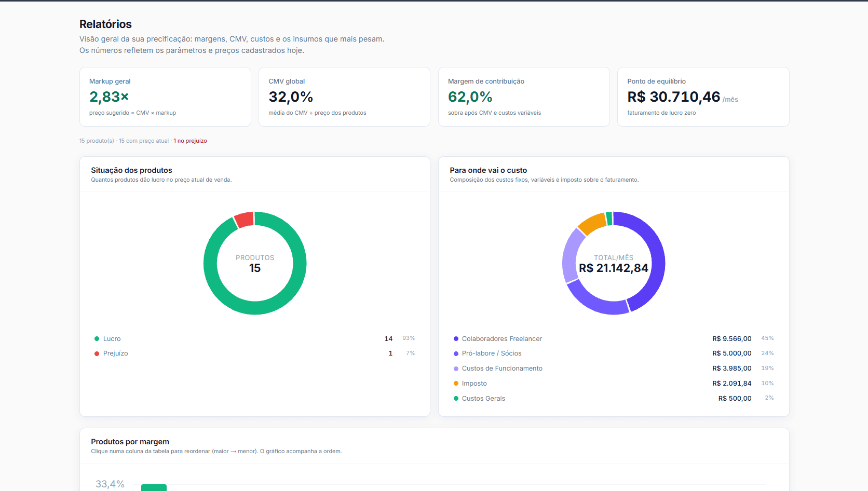Click the 45% percentage value

(x=767, y=338)
